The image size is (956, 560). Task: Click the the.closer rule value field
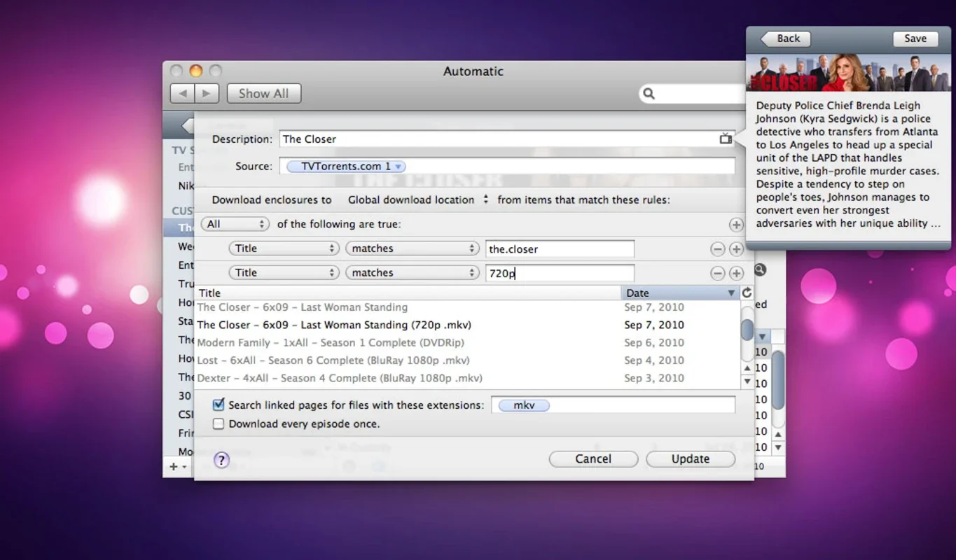click(x=560, y=248)
